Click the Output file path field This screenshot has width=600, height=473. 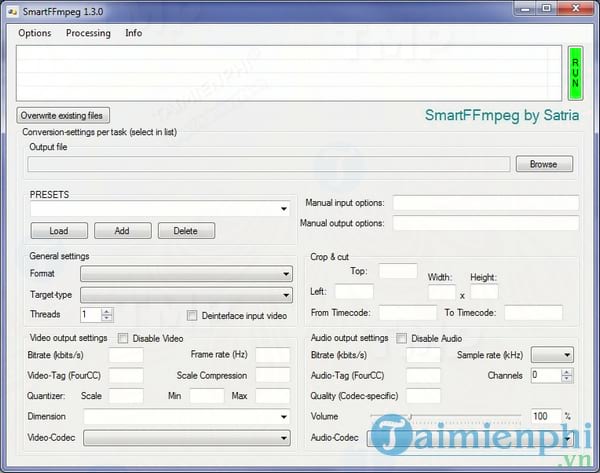(x=269, y=164)
